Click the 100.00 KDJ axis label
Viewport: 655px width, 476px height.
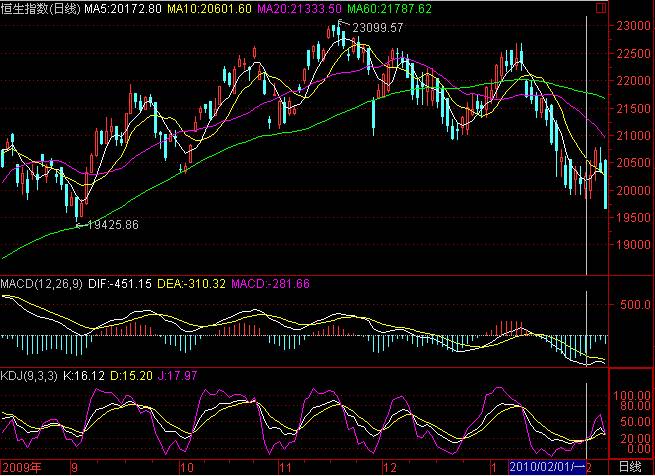632,395
